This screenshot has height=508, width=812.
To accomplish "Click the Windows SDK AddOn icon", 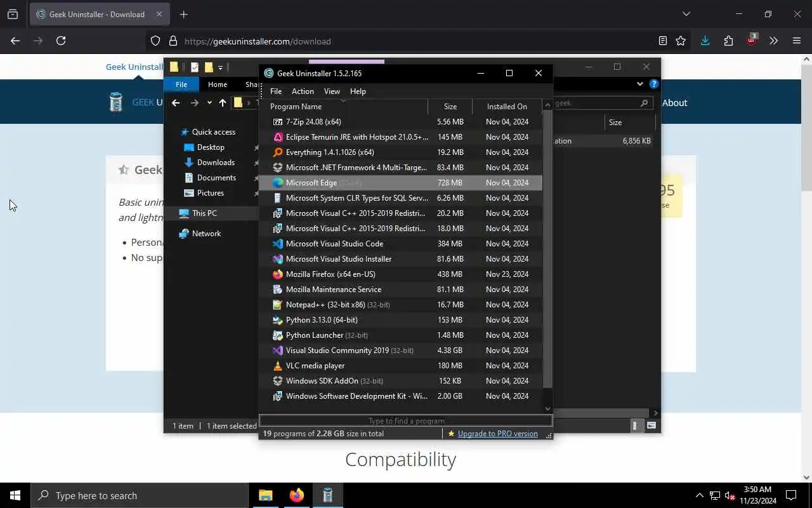I will (278, 380).
